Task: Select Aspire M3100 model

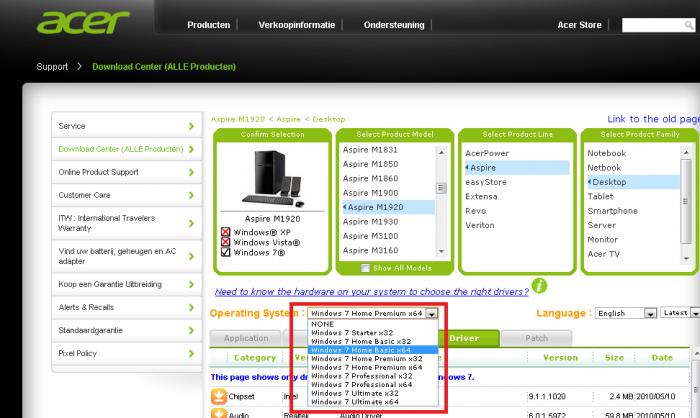Action: [x=371, y=236]
